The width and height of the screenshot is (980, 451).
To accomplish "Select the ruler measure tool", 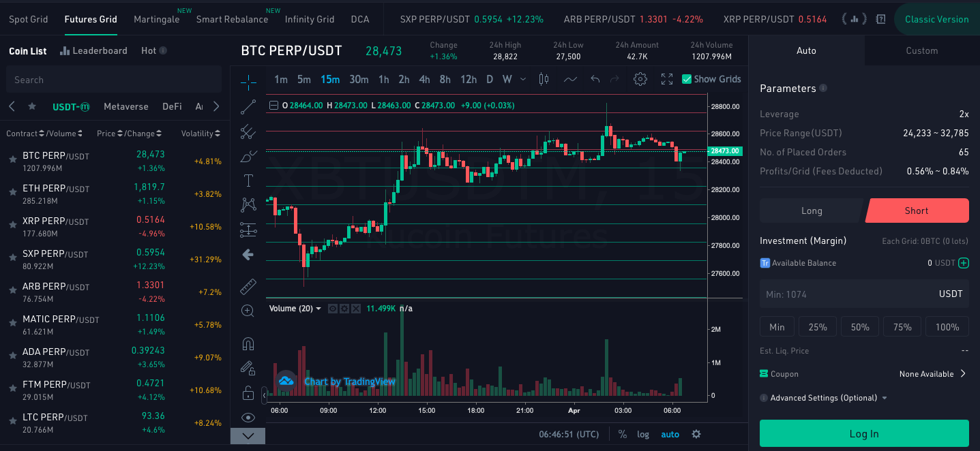I will (248, 287).
